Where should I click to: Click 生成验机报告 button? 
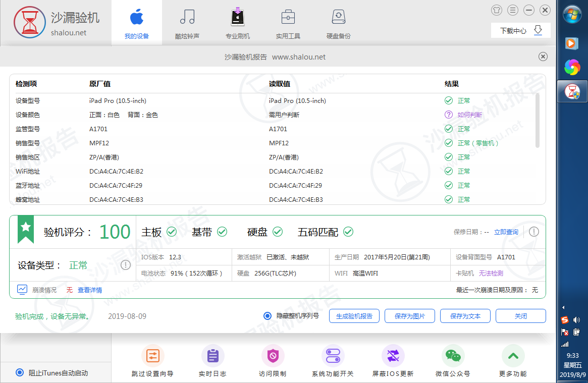354,316
